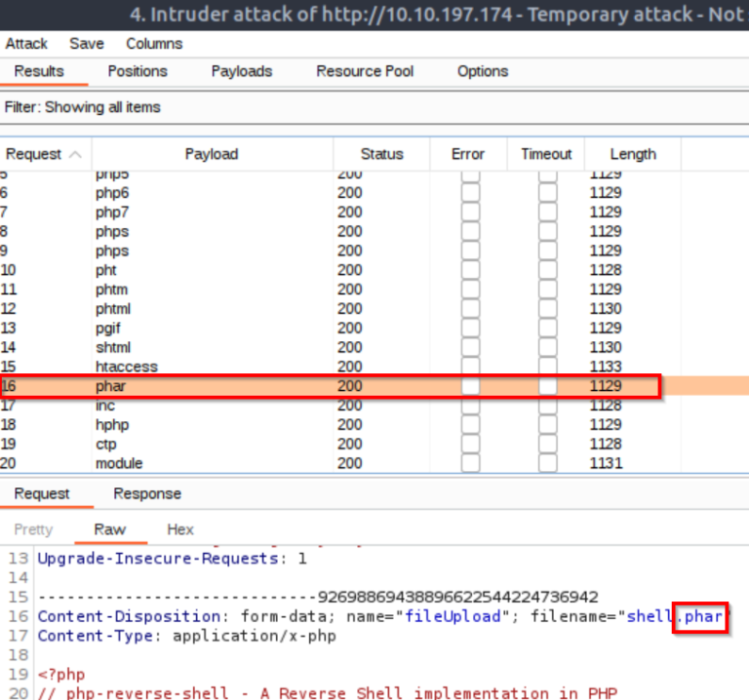Click the php-reverse-shell comment line
749x700 pixels.
click(328, 693)
